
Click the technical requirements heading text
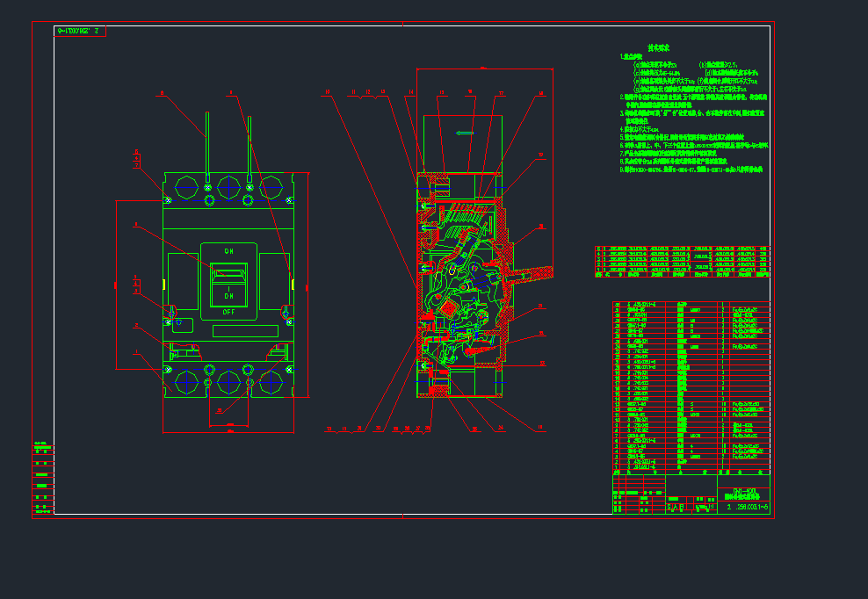pyautogui.click(x=659, y=48)
